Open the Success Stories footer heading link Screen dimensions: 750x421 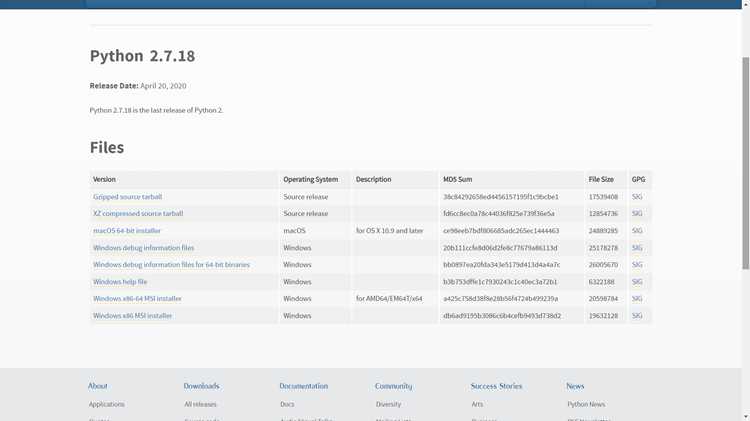(496, 386)
